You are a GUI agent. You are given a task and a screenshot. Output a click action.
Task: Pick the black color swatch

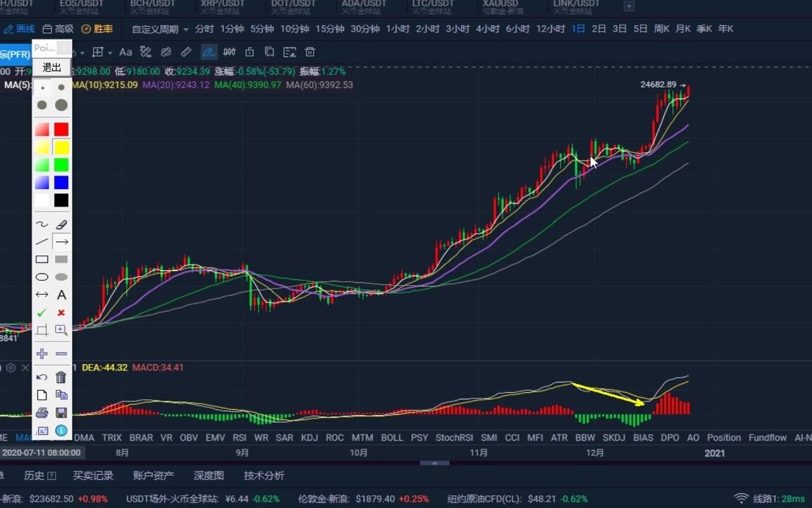tap(61, 200)
